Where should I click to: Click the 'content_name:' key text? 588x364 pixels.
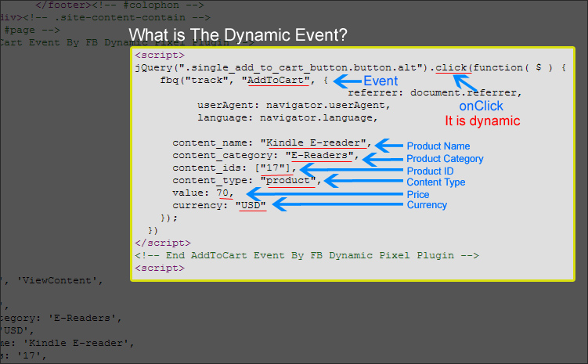coord(213,142)
